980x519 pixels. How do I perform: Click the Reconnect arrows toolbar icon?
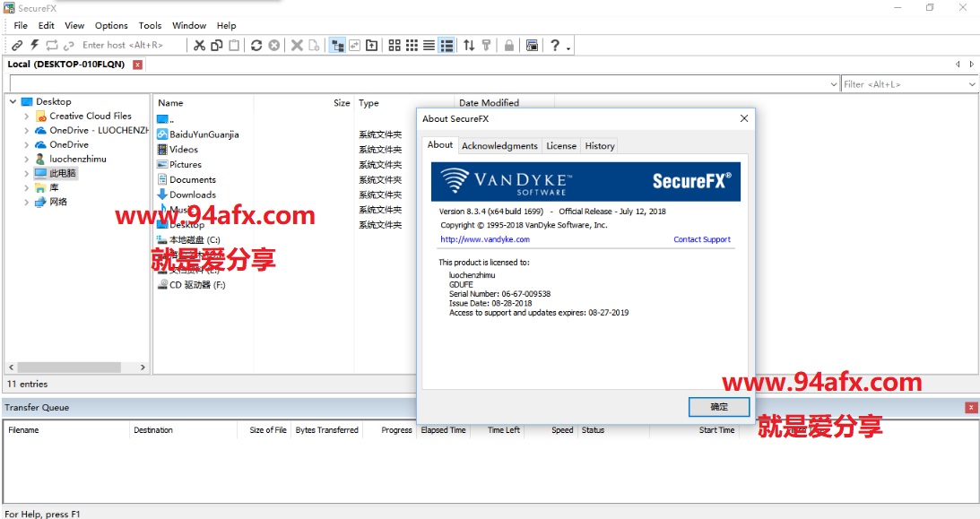click(x=52, y=45)
